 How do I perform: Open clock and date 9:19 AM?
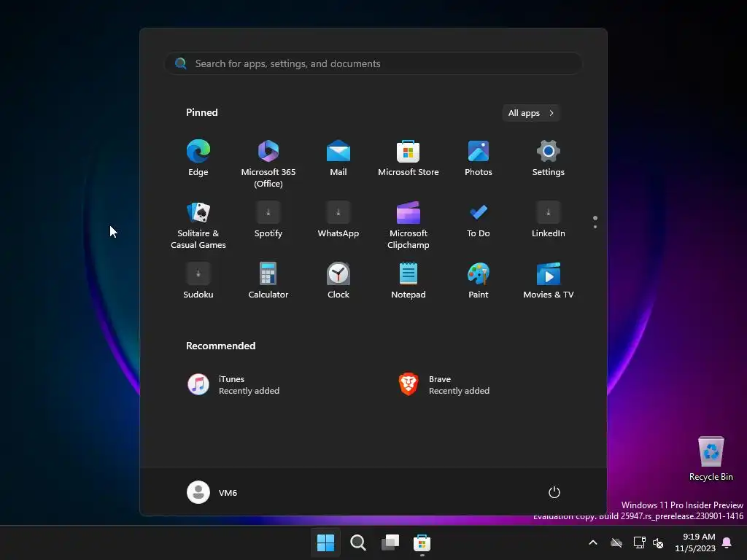tap(695, 542)
